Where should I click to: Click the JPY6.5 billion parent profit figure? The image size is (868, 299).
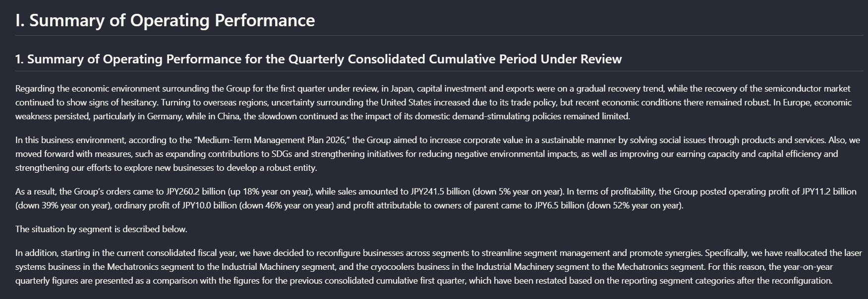pyautogui.click(x=559, y=205)
